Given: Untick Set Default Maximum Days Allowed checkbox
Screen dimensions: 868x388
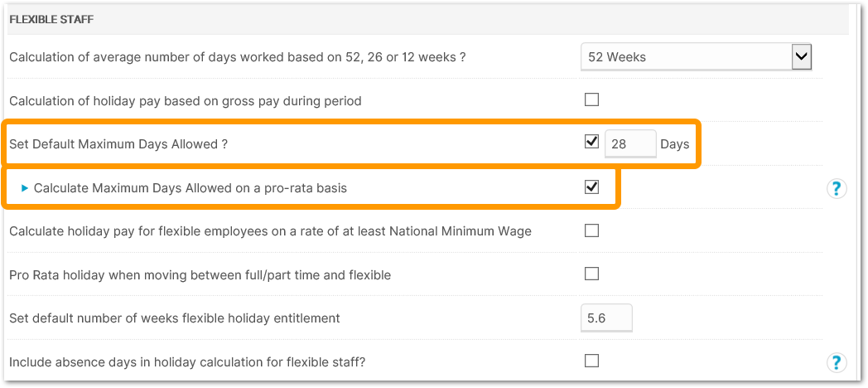Looking at the screenshot, I should pos(591,143).
